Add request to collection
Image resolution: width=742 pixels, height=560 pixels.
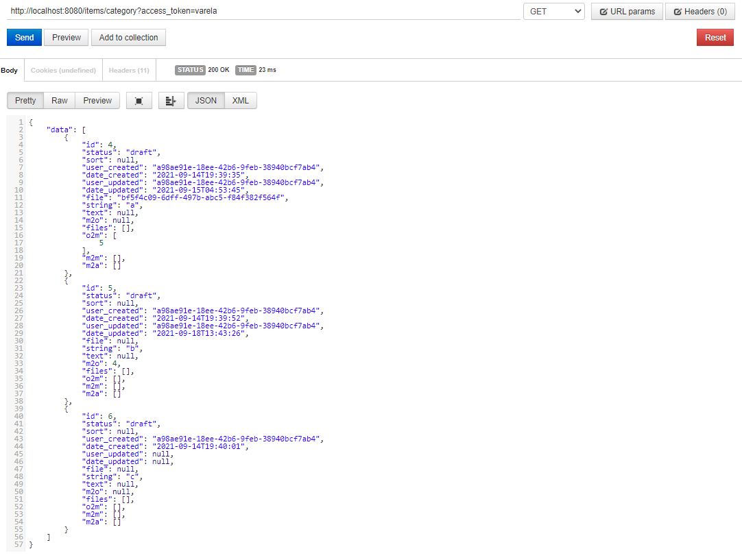pos(129,38)
